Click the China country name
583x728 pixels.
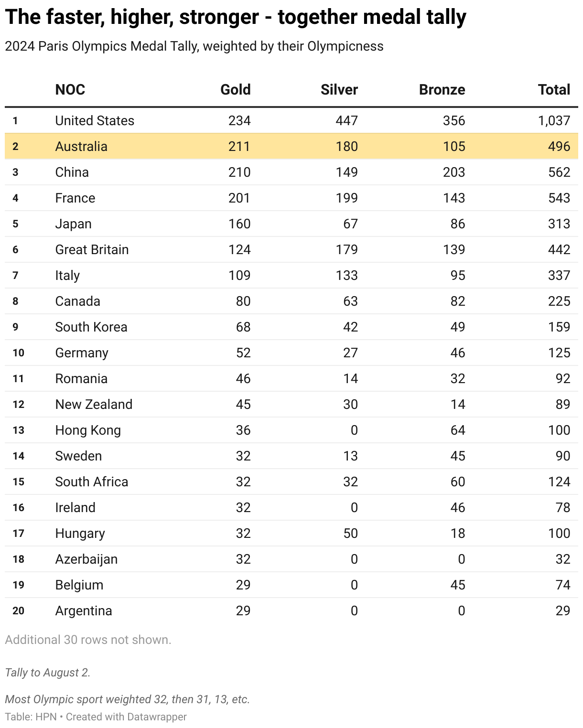click(x=72, y=172)
